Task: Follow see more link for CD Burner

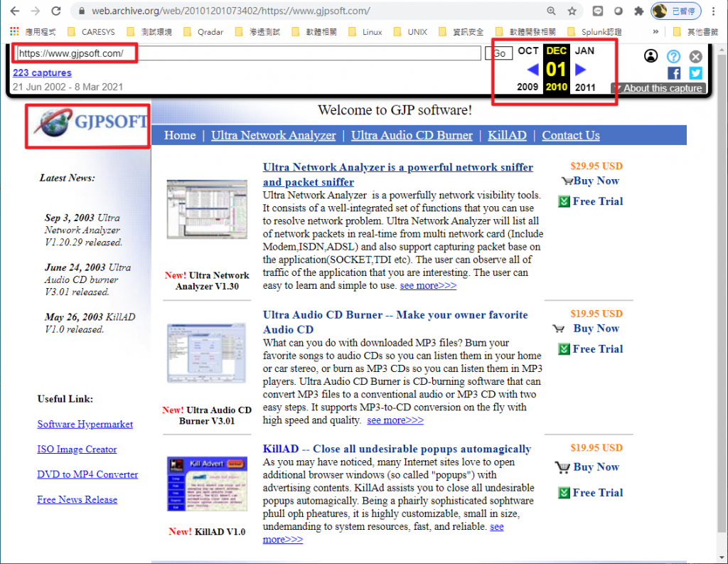Action: [395, 420]
